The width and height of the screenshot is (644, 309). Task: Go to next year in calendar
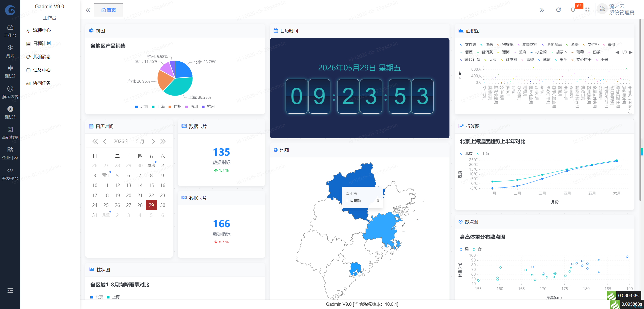click(x=163, y=141)
